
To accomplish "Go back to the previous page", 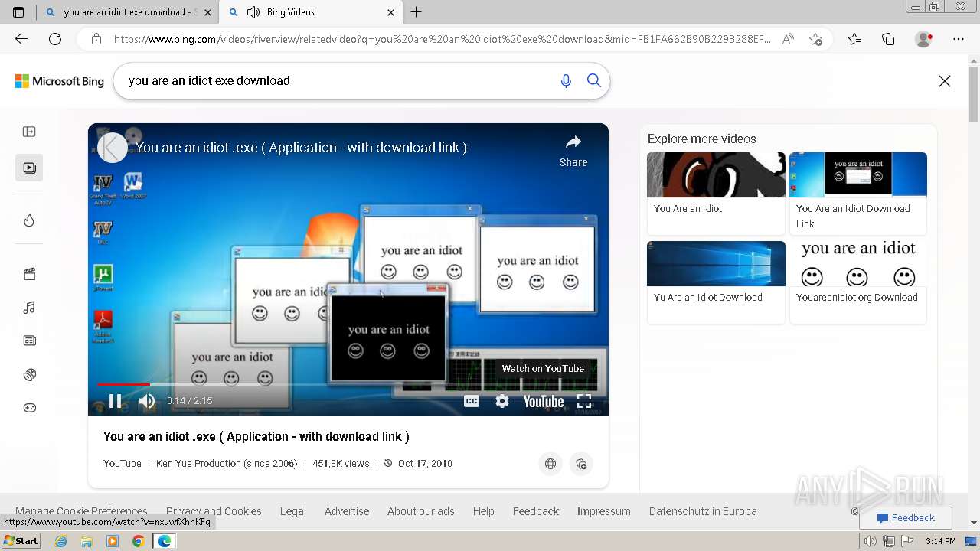I will pyautogui.click(x=21, y=39).
